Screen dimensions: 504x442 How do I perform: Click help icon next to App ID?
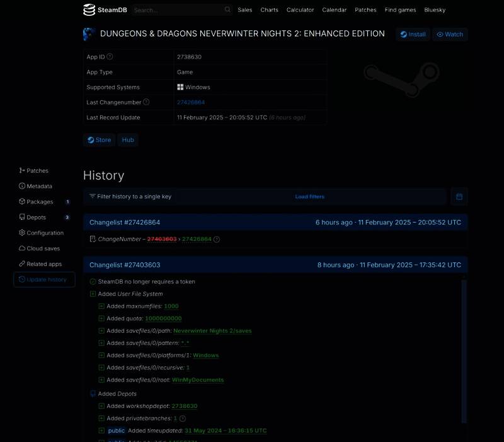(x=110, y=57)
